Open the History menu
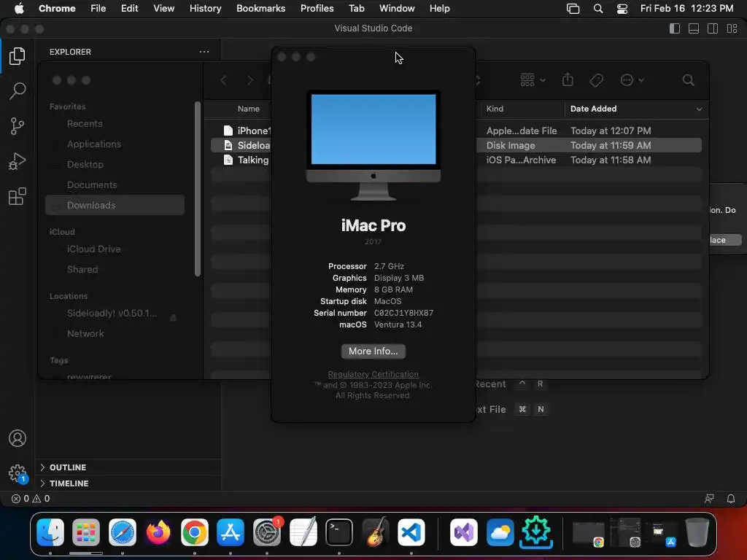This screenshot has width=747, height=560. click(205, 8)
